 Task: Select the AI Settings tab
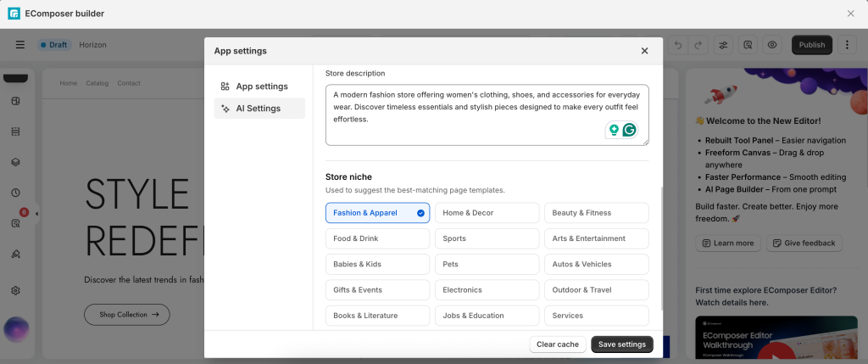coord(259,109)
